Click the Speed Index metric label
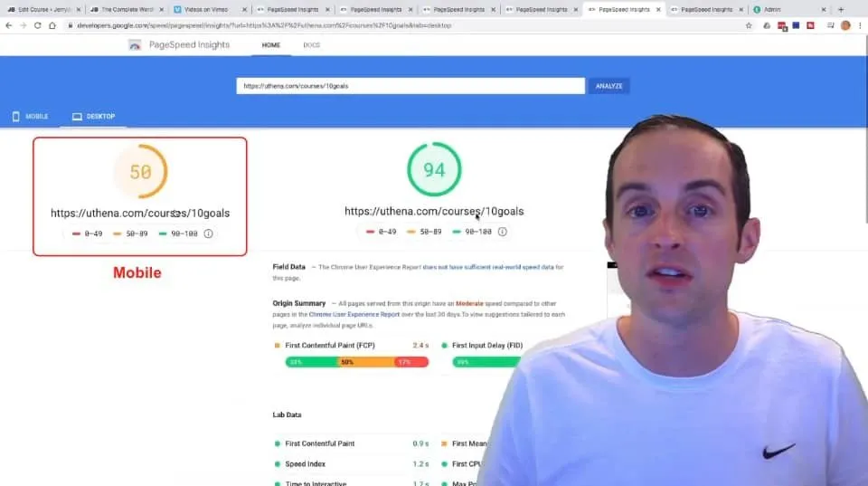The width and height of the screenshot is (868, 486). pyautogui.click(x=305, y=464)
